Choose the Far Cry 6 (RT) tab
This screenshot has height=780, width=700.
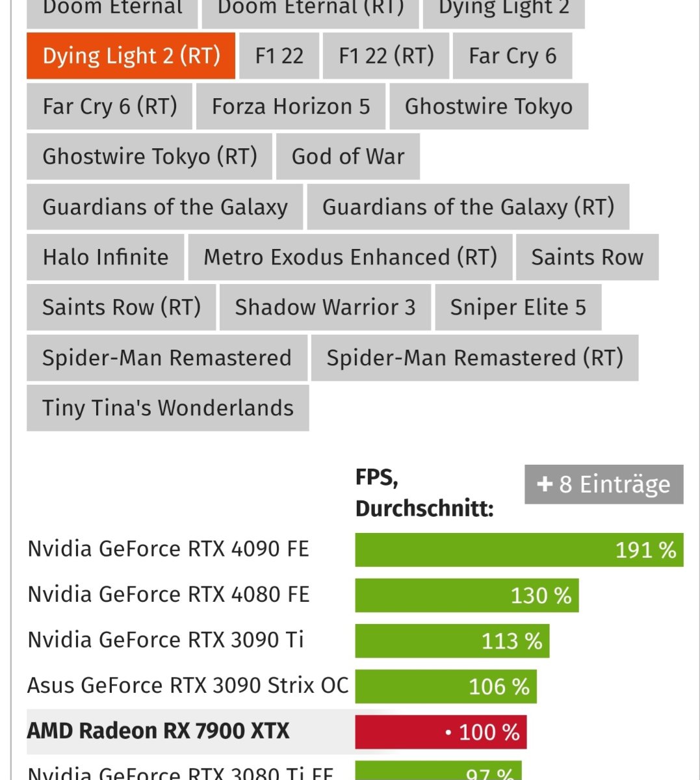point(109,106)
